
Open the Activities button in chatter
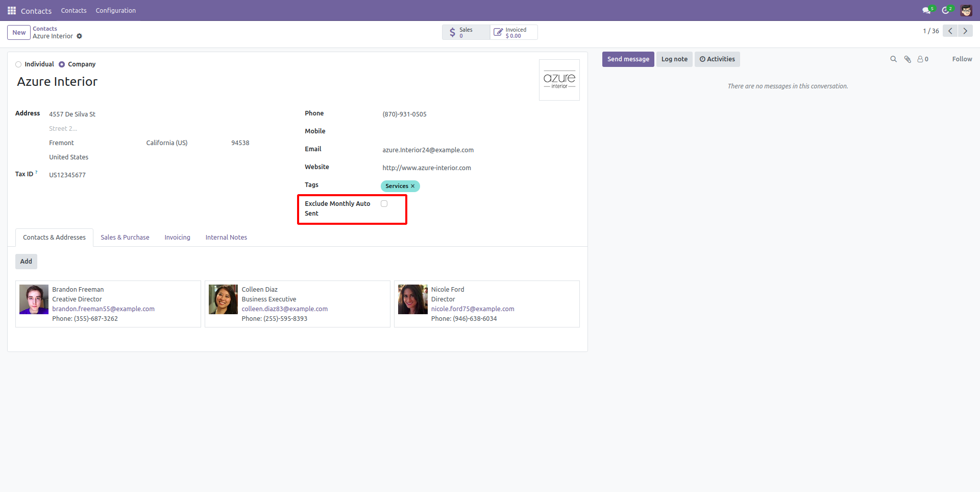click(717, 59)
